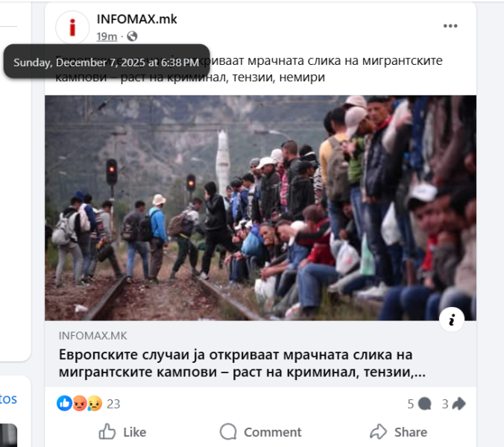Open article headline Европските случаи link
Image resolution: width=504 pixels, height=447 pixels.
click(x=242, y=364)
